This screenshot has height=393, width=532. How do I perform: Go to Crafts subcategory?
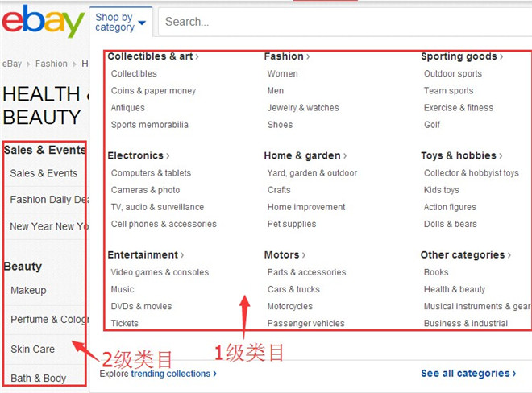point(279,190)
